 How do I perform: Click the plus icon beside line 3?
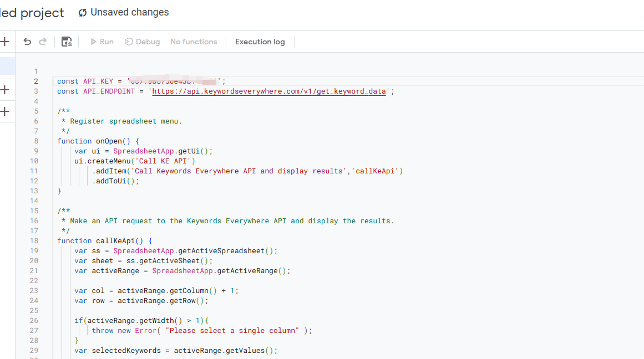[5, 90]
